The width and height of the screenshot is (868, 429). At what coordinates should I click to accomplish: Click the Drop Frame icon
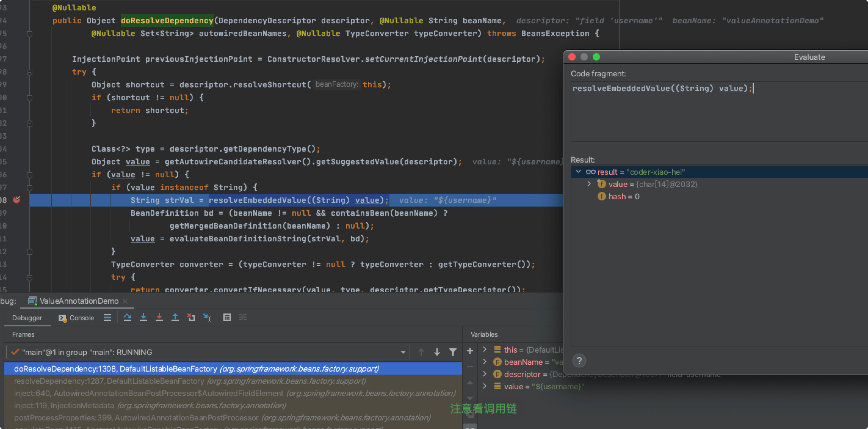coord(191,317)
